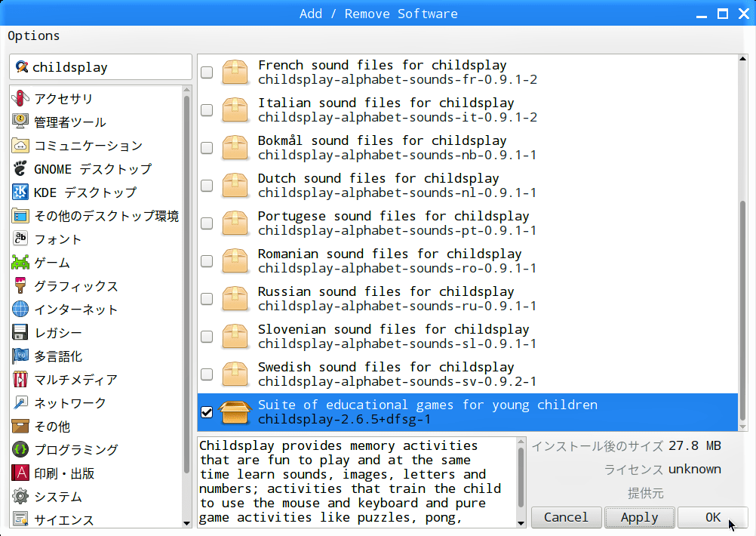Screen dimensions: 756x536
Task: Click the 管理者ツール category icon
Action: click(x=20, y=122)
